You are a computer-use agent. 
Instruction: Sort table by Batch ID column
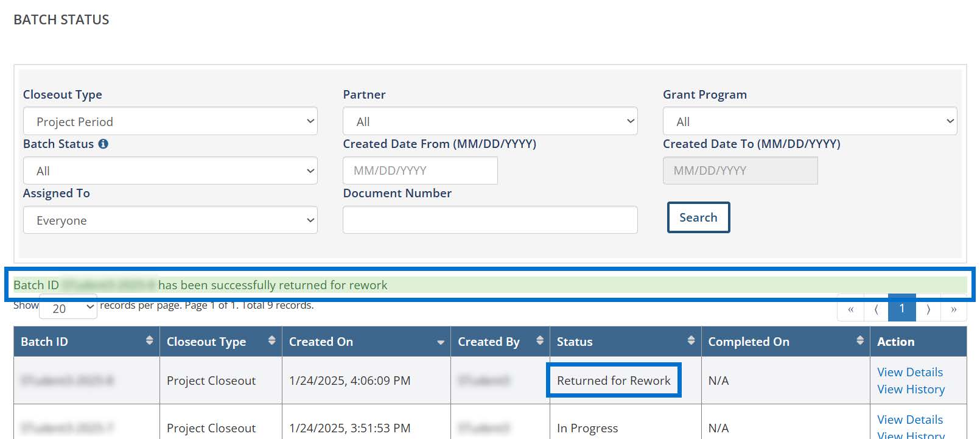point(149,341)
